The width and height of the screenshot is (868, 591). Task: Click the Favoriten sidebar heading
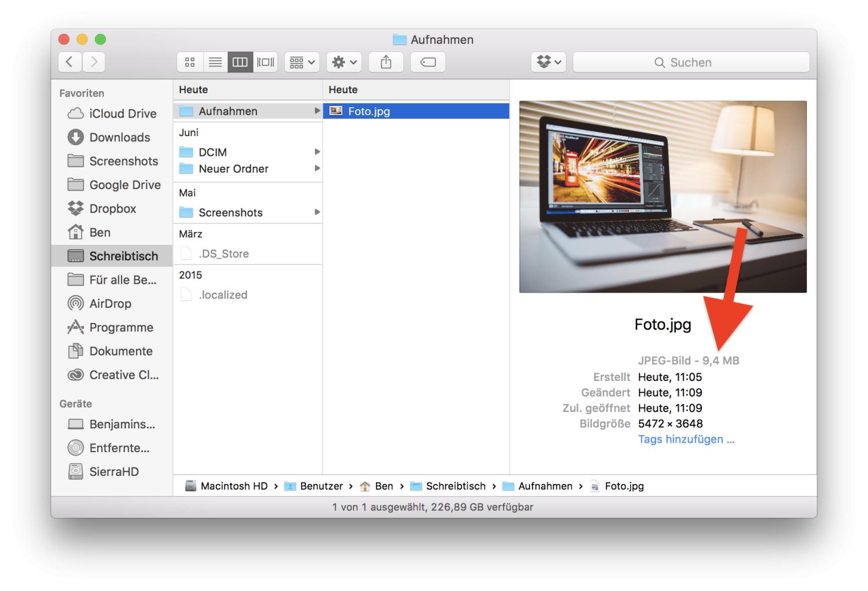point(82,93)
